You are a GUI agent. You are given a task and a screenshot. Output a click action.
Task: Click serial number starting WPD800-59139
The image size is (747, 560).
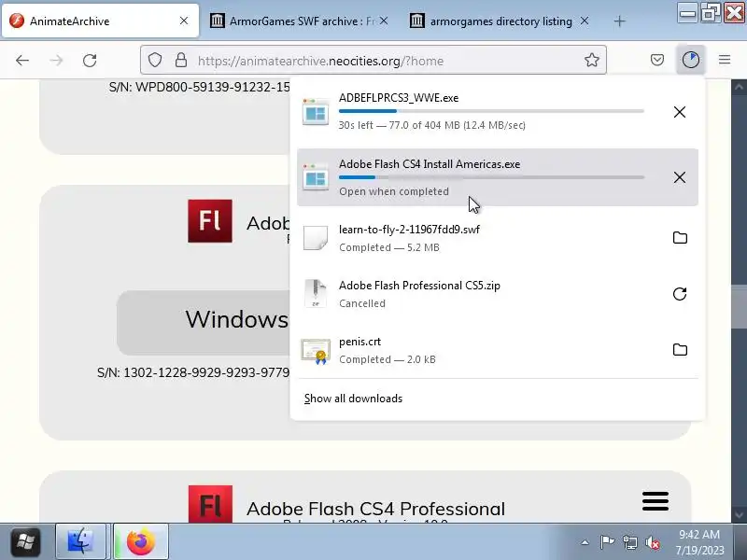tap(199, 87)
